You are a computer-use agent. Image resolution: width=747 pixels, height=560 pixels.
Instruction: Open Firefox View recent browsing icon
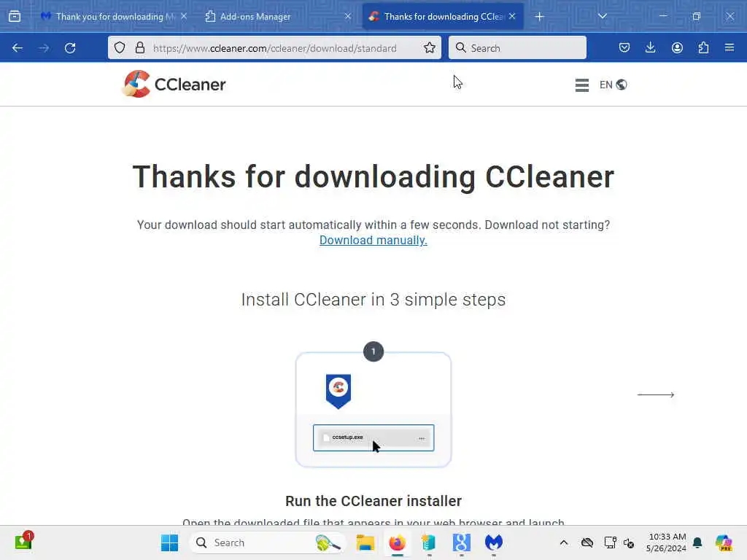[x=15, y=16]
